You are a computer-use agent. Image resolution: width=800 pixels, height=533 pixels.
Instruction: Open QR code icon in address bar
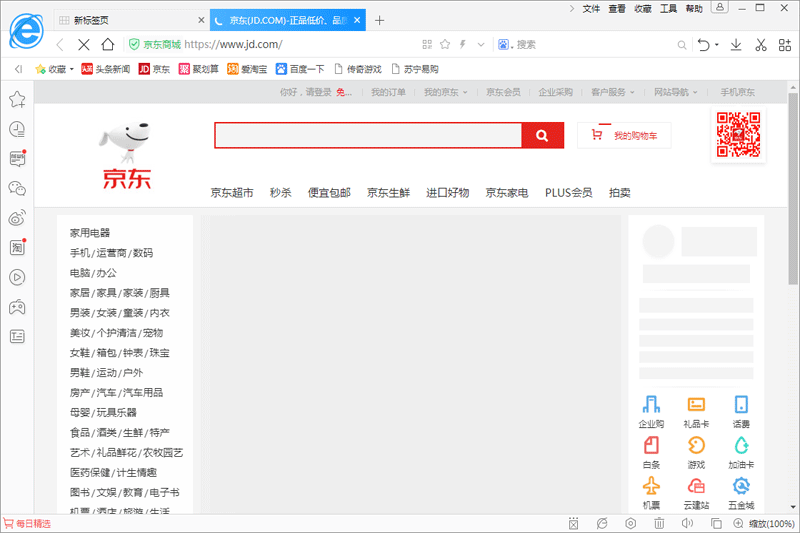click(427, 45)
